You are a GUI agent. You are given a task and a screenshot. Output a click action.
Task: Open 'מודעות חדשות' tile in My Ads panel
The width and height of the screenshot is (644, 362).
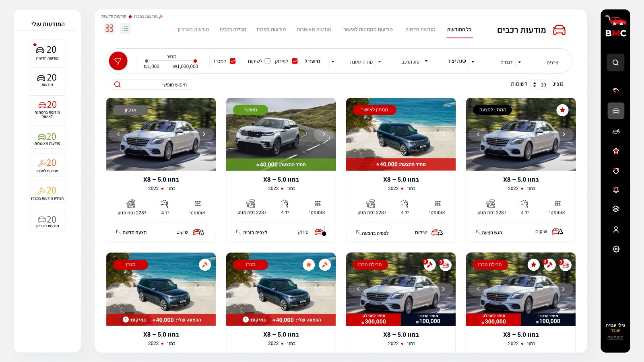(x=47, y=51)
